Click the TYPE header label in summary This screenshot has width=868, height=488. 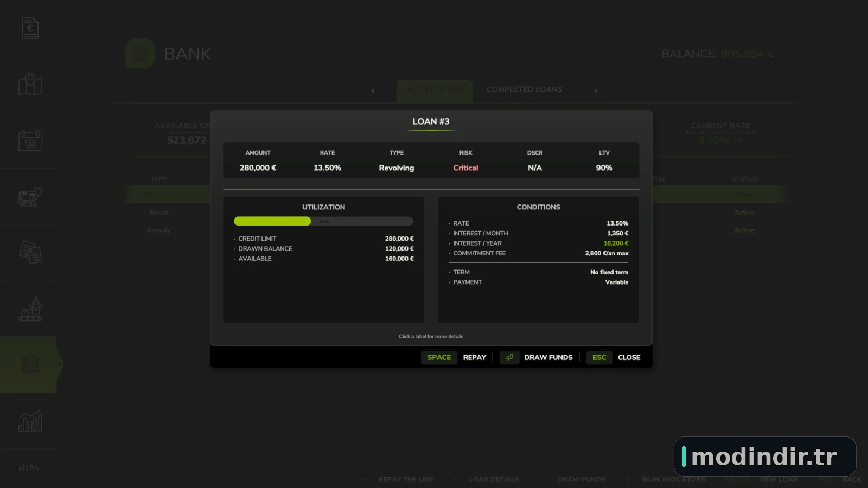coord(397,153)
